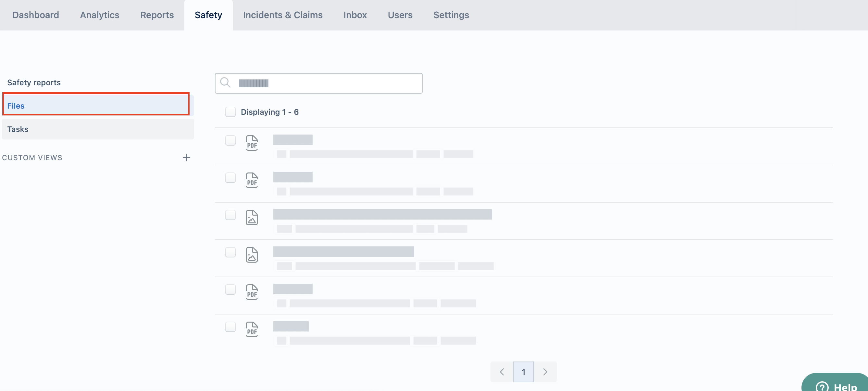Switch to the Analytics tab
Viewport: 868px width, 391px height.
coord(99,15)
